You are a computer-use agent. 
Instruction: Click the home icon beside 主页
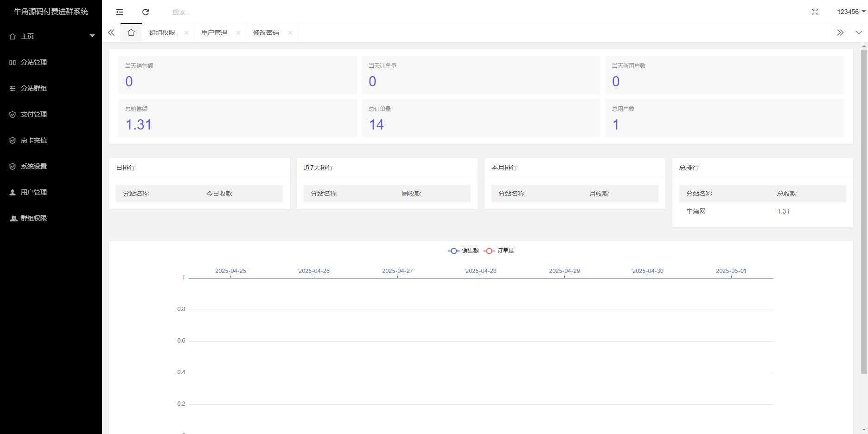pyautogui.click(x=13, y=36)
